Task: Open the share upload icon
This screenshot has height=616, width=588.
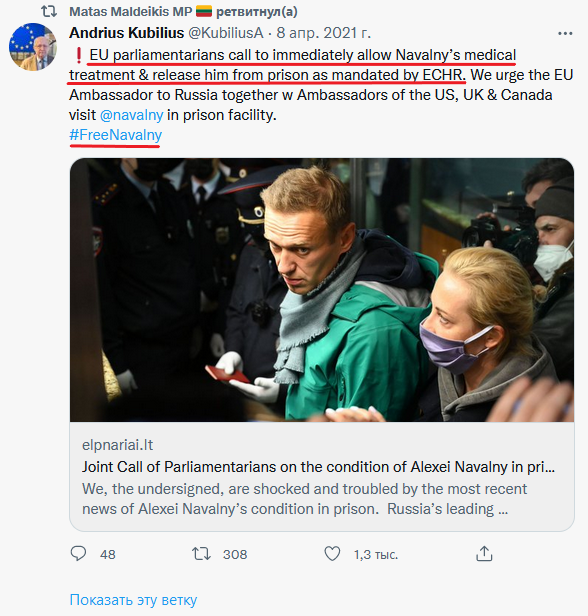Action: [484, 554]
